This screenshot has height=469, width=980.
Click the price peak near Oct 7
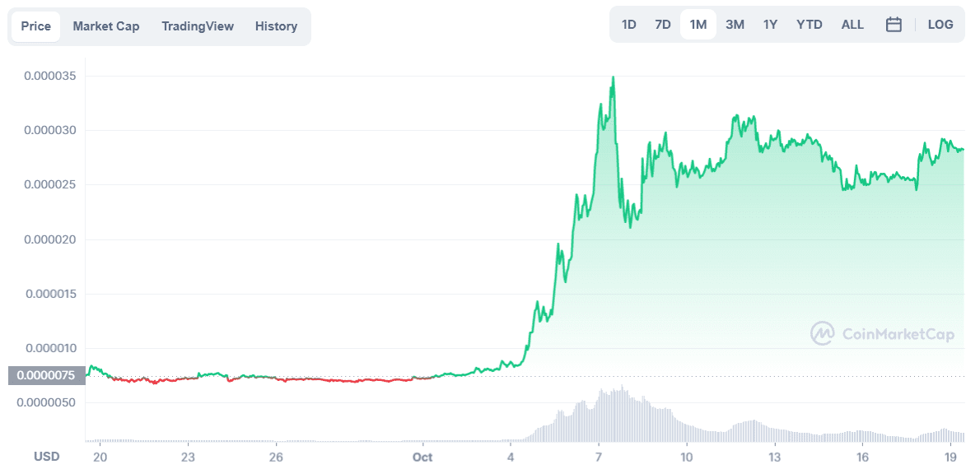click(x=613, y=77)
